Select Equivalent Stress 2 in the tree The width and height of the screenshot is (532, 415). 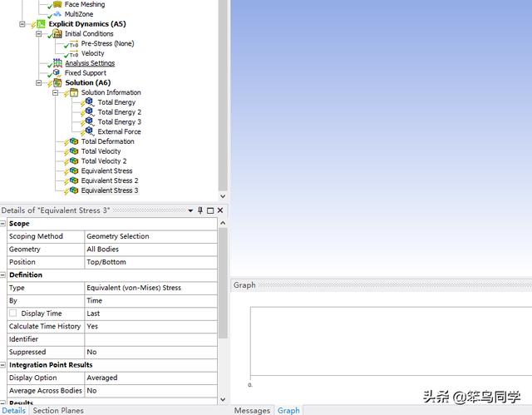109,180
